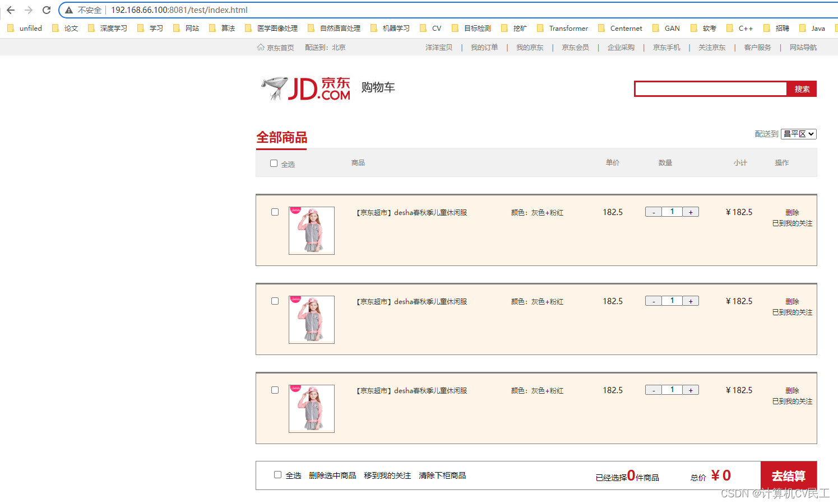Click the search input box

click(x=711, y=89)
